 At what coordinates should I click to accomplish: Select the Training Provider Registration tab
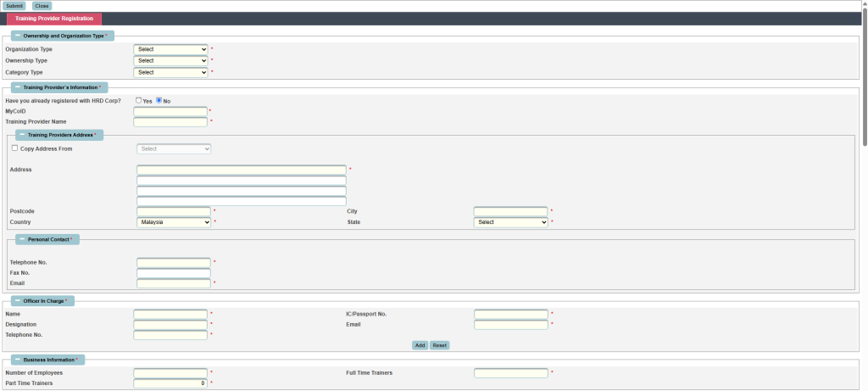pos(54,18)
